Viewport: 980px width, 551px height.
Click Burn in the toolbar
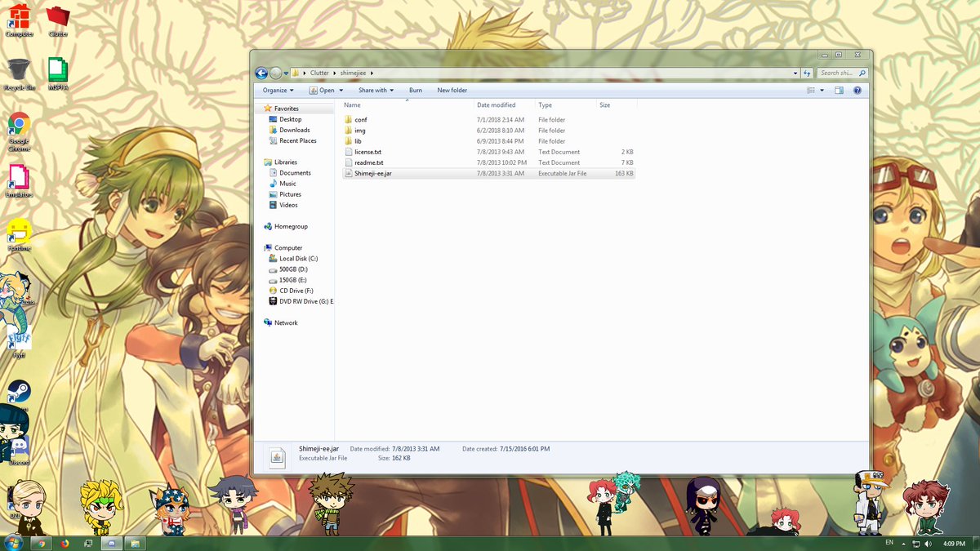click(416, 91)
